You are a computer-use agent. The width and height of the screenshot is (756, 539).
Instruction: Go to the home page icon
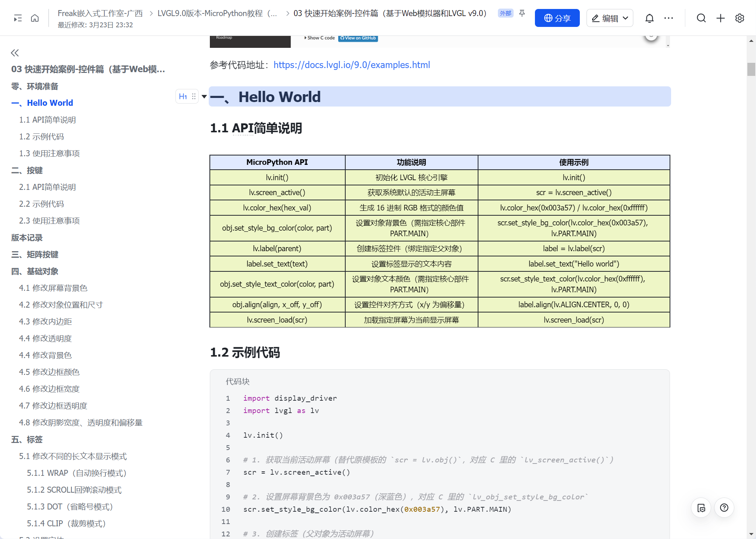coord(35,18)
